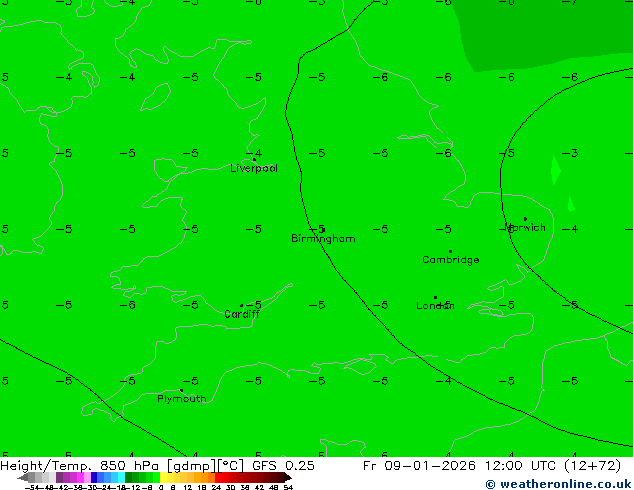The image size is (634, 490).
Task: Click the Liverpool city label
Action: [254, 169]
